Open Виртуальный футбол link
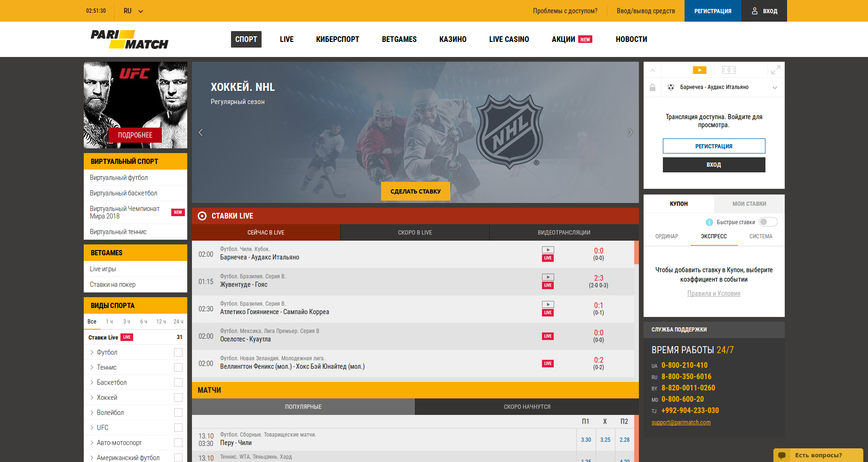 119,178
